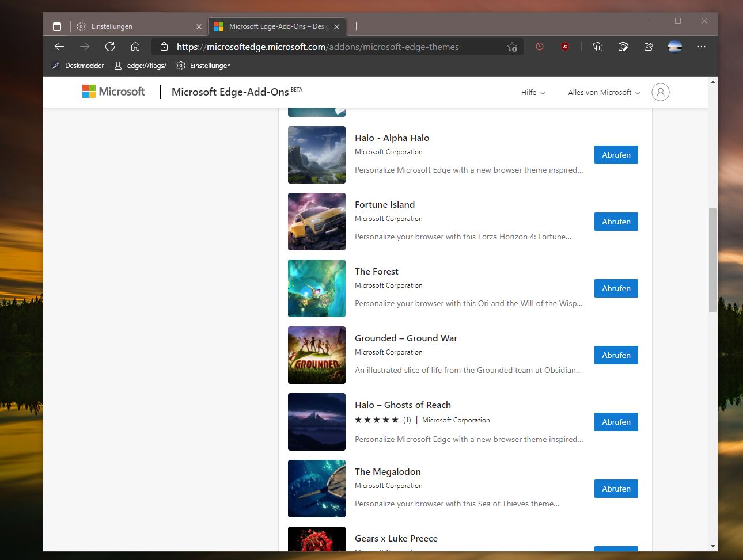Screen dimensions: 743x560
Task: Open the browser profile avatar
Action: pos(675,47)
